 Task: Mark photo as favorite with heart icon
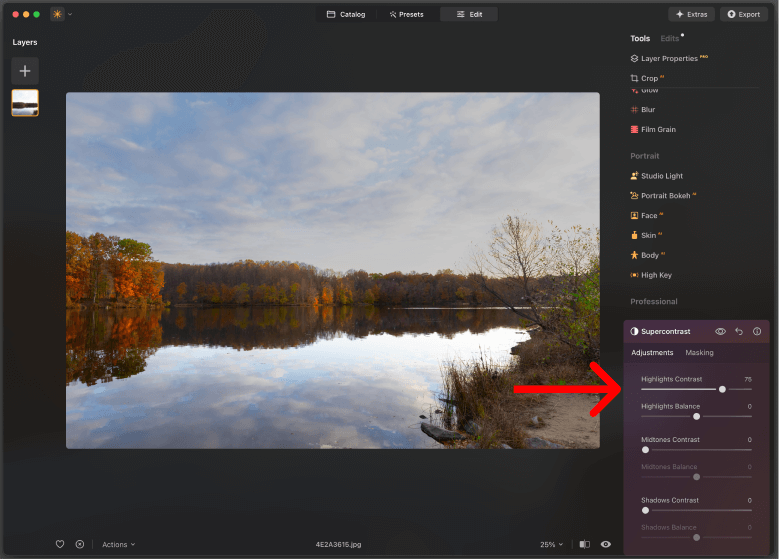coord(60,544)
